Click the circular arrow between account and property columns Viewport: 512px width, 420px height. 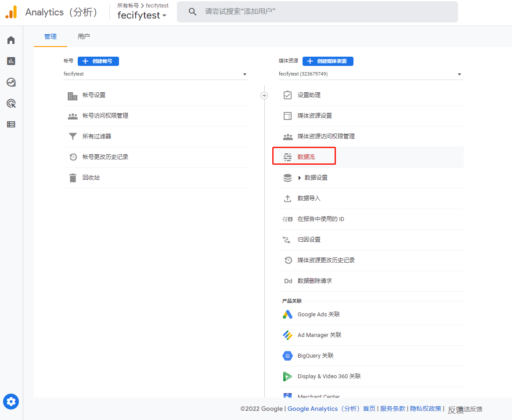click(x=264, y=95)
